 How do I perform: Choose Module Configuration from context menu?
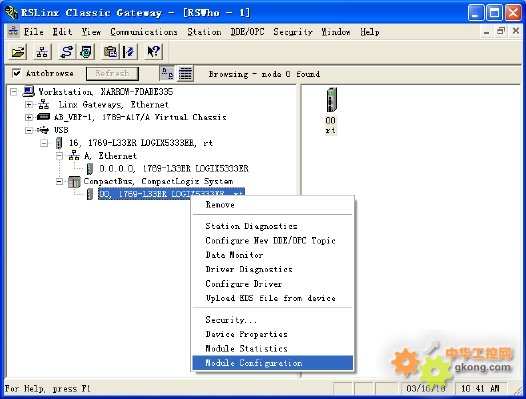(272, 363)
